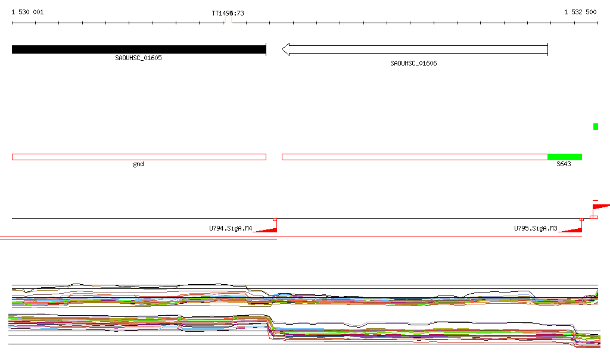Click the red flag at far right edge

[600, 207]
